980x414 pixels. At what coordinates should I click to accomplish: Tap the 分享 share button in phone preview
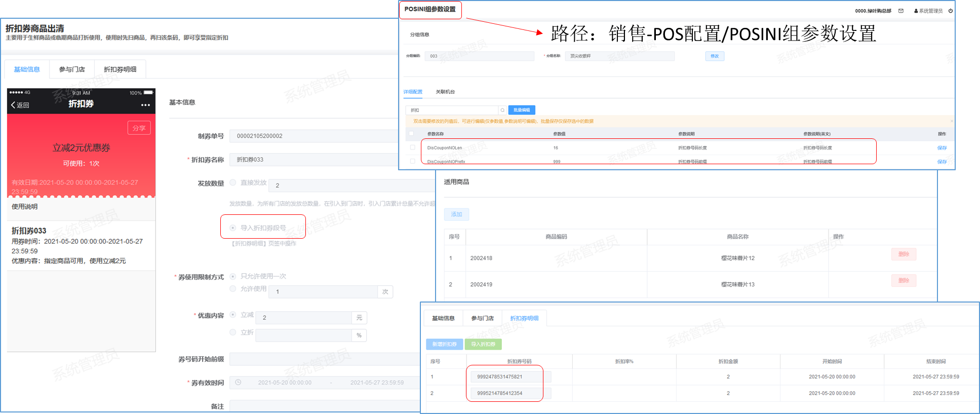(139, 128)
